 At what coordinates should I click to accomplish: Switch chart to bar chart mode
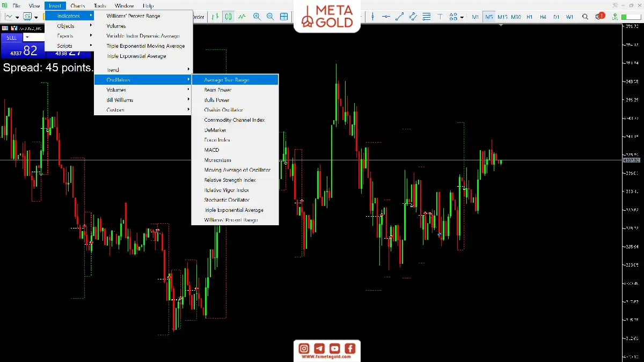(215, 17)
